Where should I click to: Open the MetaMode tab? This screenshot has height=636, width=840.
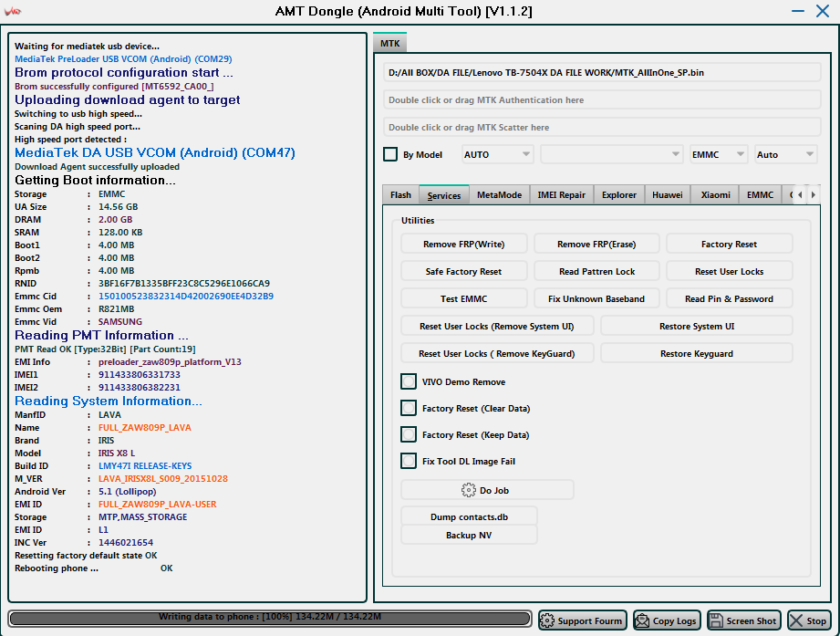499,195
